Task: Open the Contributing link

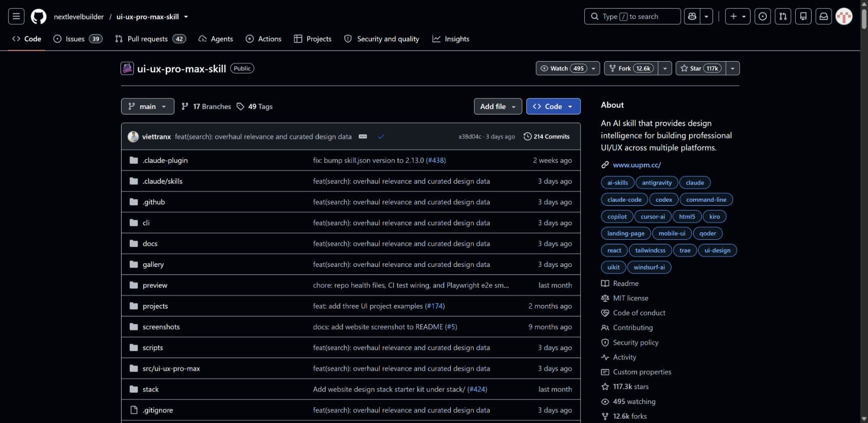Action: [x=627, y=328]
